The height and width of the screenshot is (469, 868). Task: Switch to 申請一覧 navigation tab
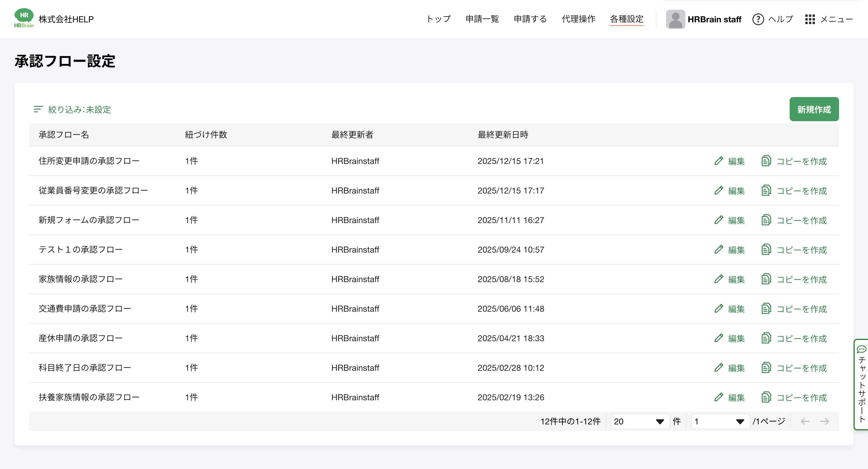coord(482,19)
